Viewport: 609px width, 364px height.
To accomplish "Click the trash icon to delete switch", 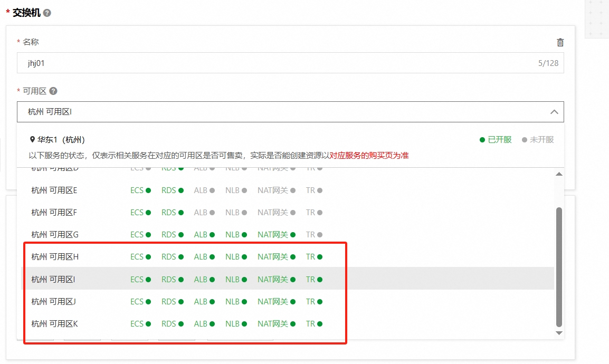I will pos(560,42).
